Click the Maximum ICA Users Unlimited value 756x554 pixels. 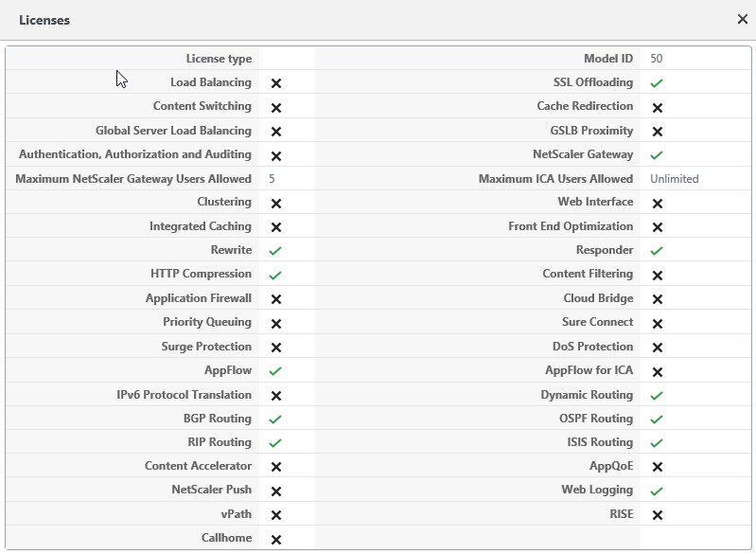pos(674,179)
